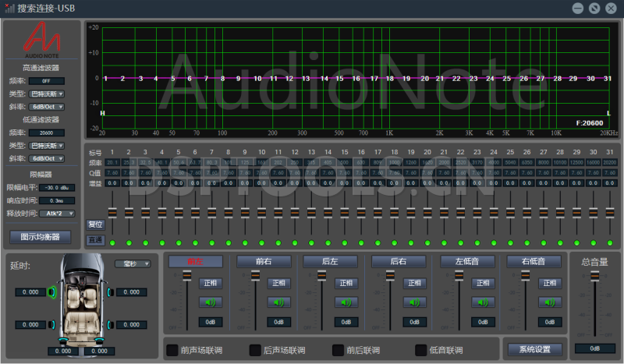Select the 后右 channel tab
This screenshot has width=624, height=364.
click(x=399, y=261)
